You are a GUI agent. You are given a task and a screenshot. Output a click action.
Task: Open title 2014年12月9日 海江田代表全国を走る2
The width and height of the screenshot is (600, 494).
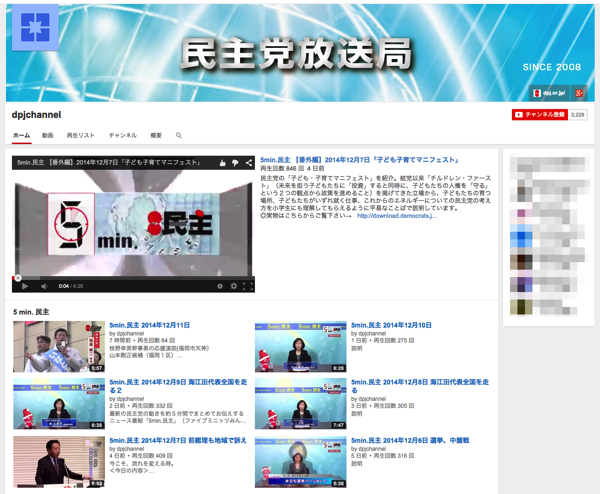click(178, 386)
